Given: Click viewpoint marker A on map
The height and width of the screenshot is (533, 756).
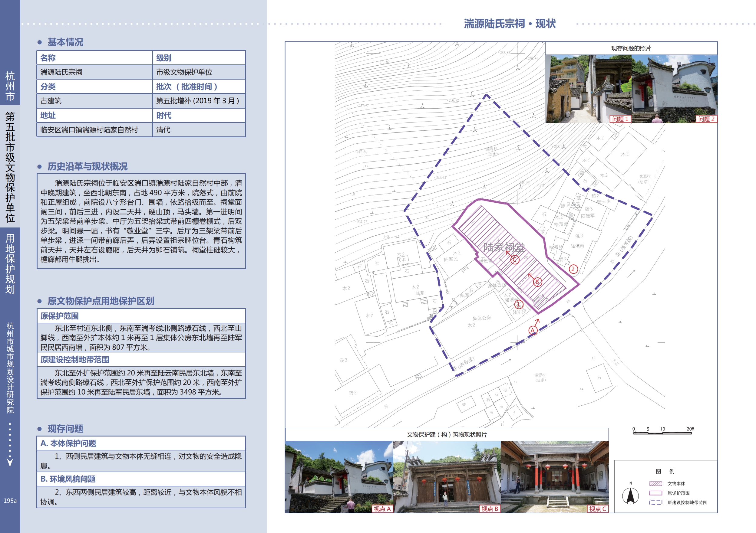Looking at the screenshot, I should click(533, 330).
